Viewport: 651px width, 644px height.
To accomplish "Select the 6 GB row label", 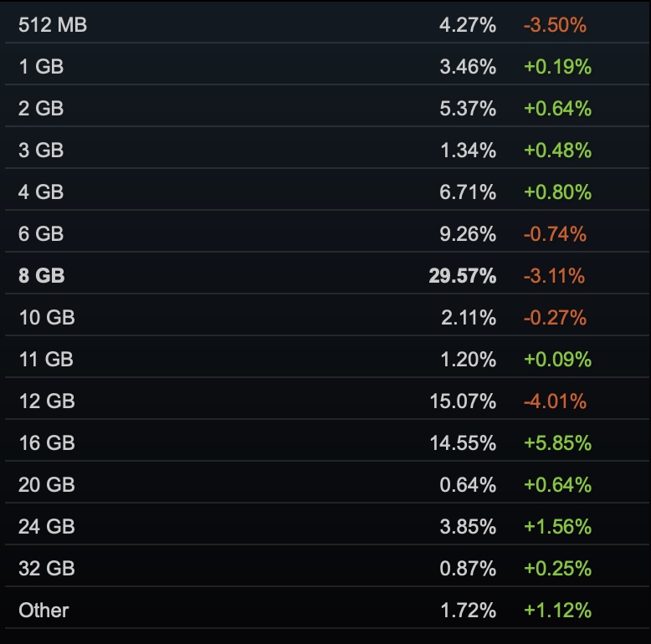I will click(x=40, y=234).
